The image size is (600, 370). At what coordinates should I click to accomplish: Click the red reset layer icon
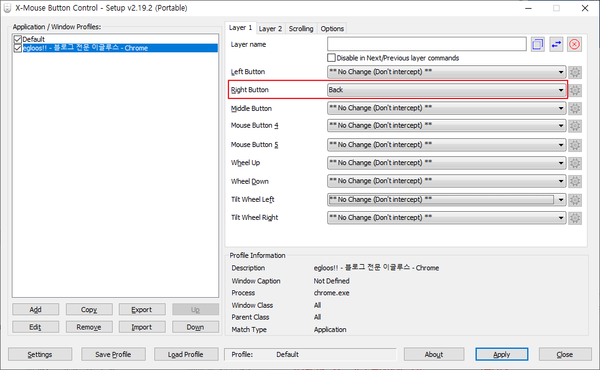click(574, 44)
